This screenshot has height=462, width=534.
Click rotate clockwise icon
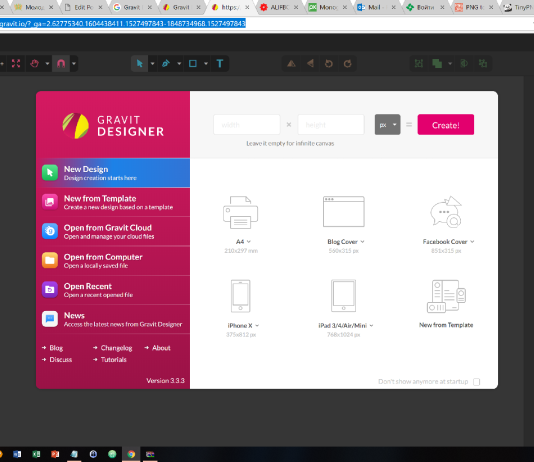coord(347,64)
